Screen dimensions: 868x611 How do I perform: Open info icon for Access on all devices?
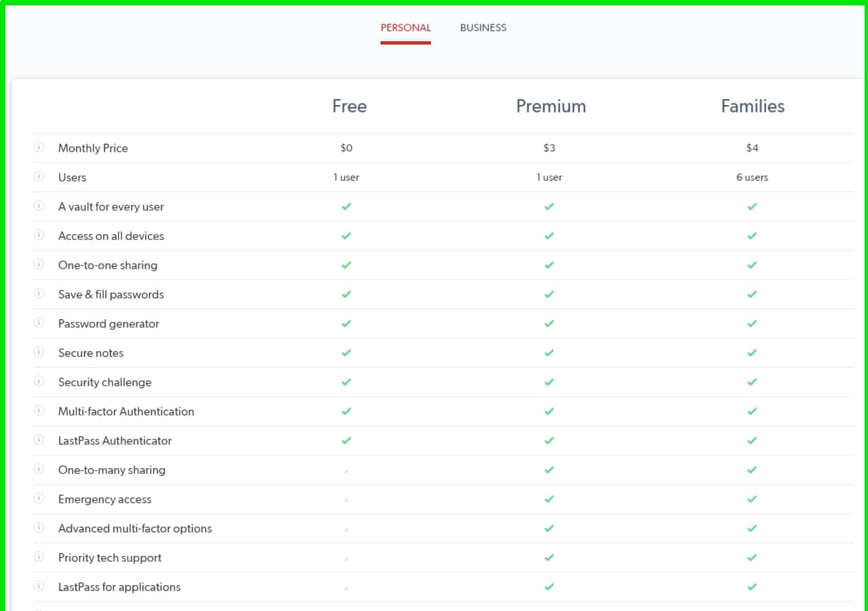39,235
